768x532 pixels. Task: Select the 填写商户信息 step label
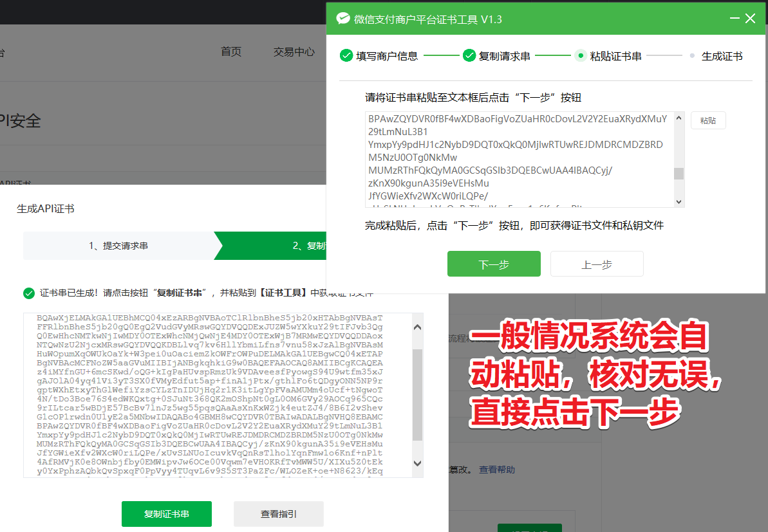(387, 56)
